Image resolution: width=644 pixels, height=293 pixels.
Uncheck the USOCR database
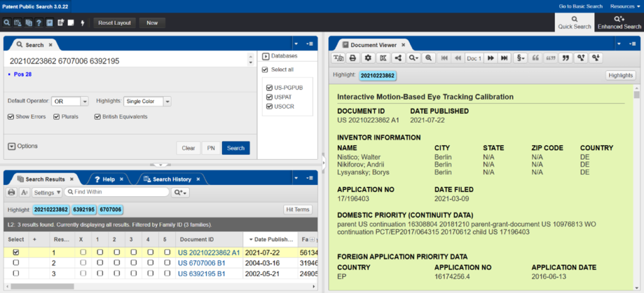269,107
